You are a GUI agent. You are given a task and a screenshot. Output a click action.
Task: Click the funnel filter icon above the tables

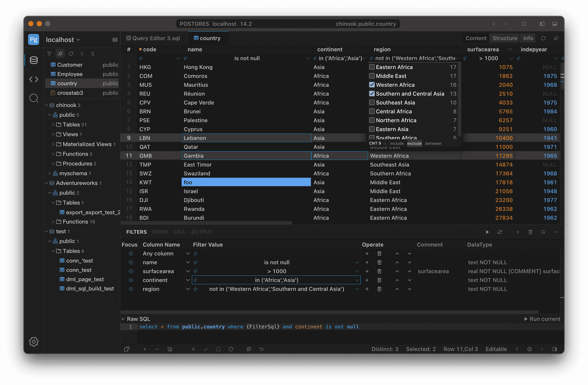pyautogui.click(x=49, y=53)
